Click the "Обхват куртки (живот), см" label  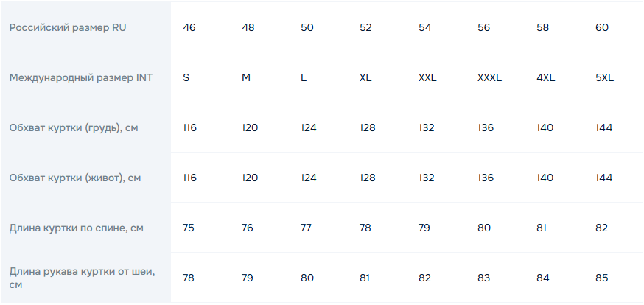click(x=75, y=178)
